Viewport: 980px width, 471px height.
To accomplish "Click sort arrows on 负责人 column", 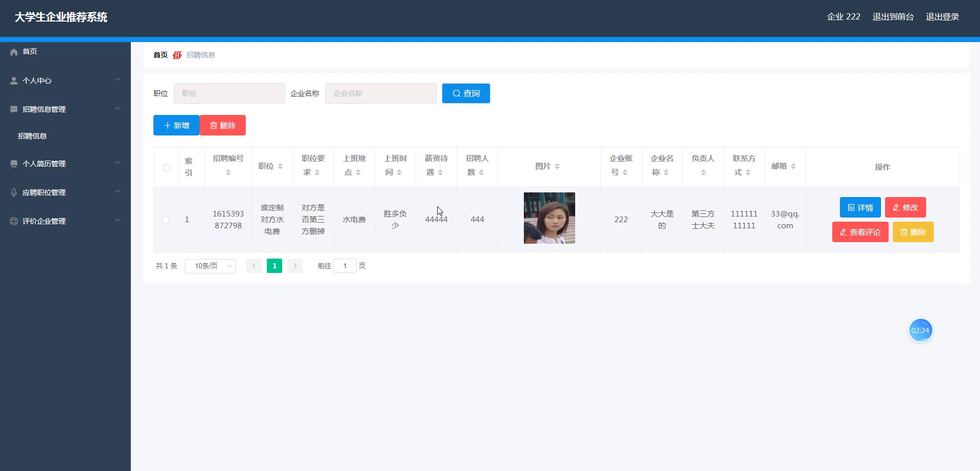I will (x=703, y=172).
